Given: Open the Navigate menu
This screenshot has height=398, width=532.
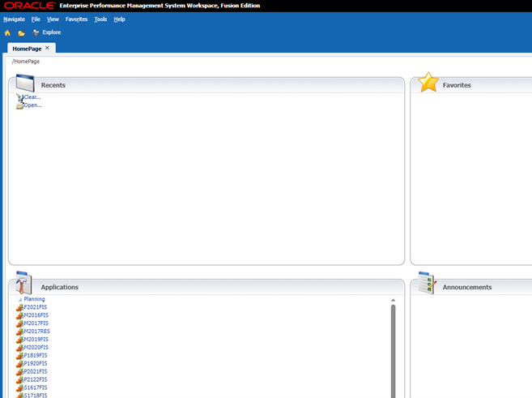Looking at the screenshot, I should [14, 19].
